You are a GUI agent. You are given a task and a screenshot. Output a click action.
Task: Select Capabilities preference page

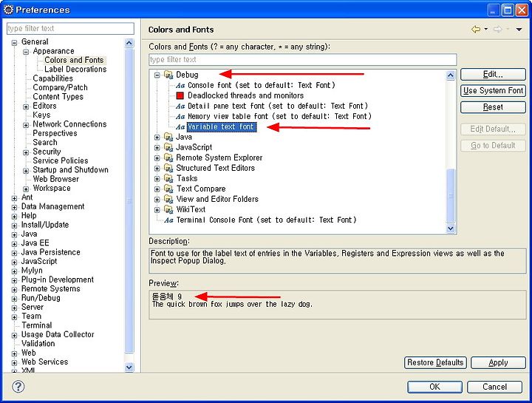point(52,78)
